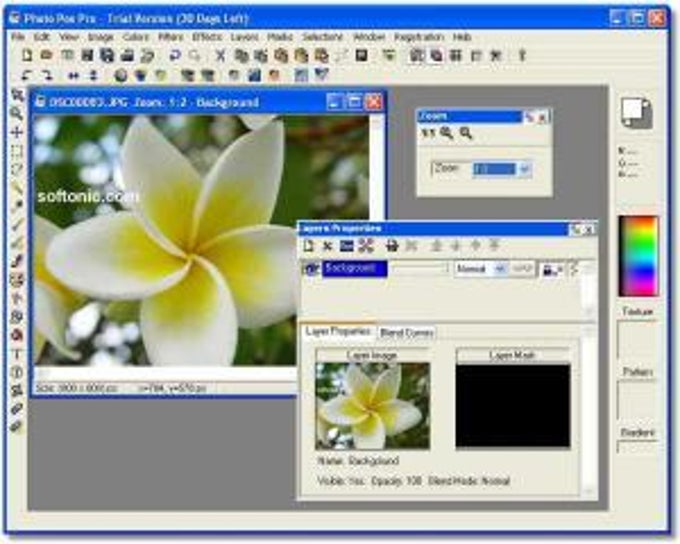
Task: Open the Filters menu
Action: click(x=170, y=37)
